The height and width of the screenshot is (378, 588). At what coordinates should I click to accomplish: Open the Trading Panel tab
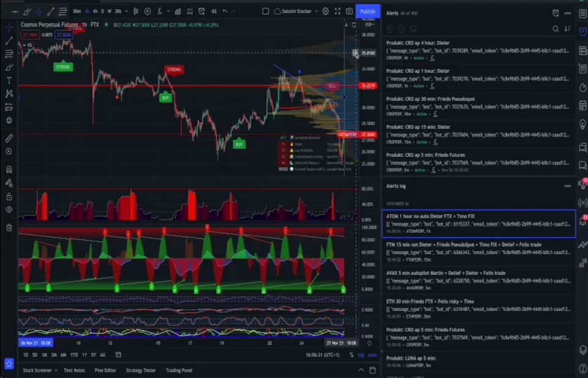coord(179,371)
